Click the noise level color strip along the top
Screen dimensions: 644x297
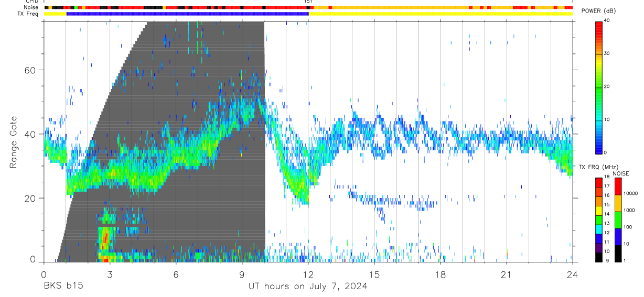pyautogui.click(x=308, y=7)
